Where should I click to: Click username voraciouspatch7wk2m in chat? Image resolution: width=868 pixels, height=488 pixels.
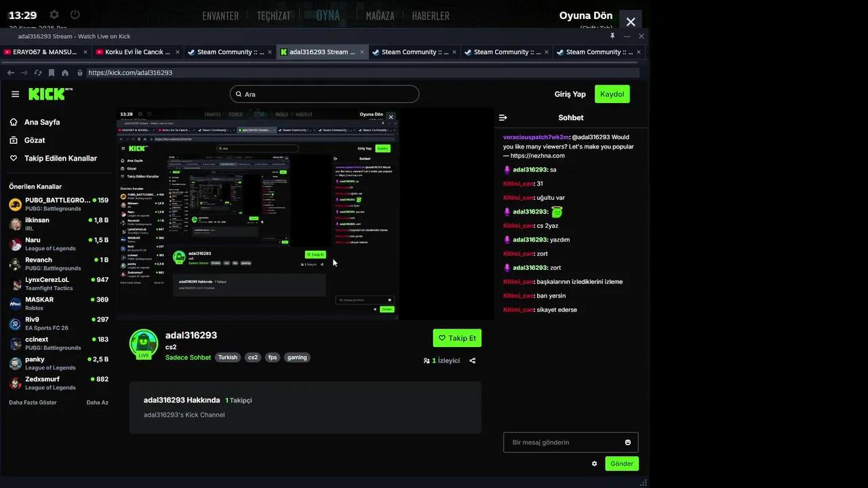click(x=536, y=137)
